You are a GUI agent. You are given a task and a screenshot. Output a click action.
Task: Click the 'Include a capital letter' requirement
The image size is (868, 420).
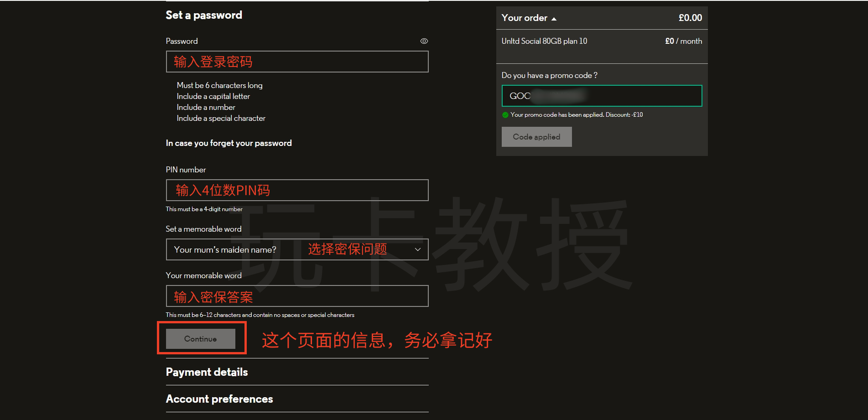[x=213, y=96]
